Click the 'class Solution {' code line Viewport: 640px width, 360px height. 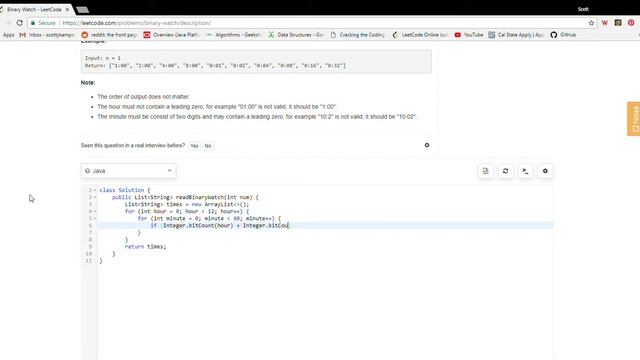coord(125,190)
